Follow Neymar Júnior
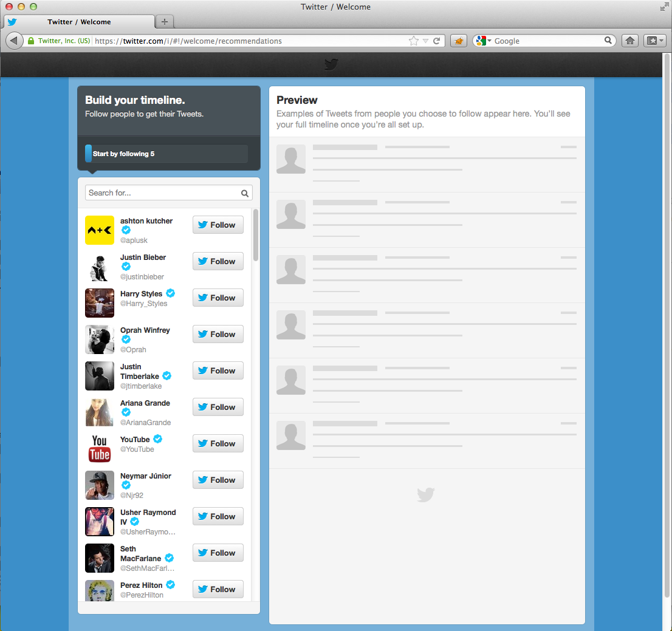 click(x=218, y=480)
